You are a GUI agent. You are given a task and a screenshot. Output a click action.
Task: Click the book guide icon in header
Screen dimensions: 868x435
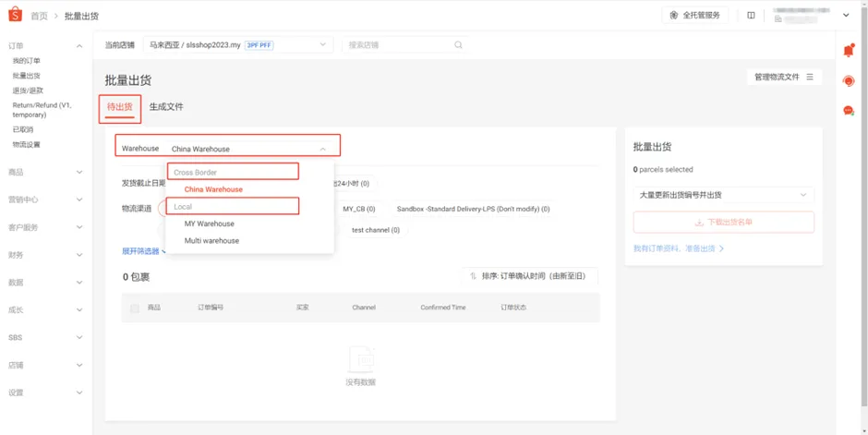751,16
